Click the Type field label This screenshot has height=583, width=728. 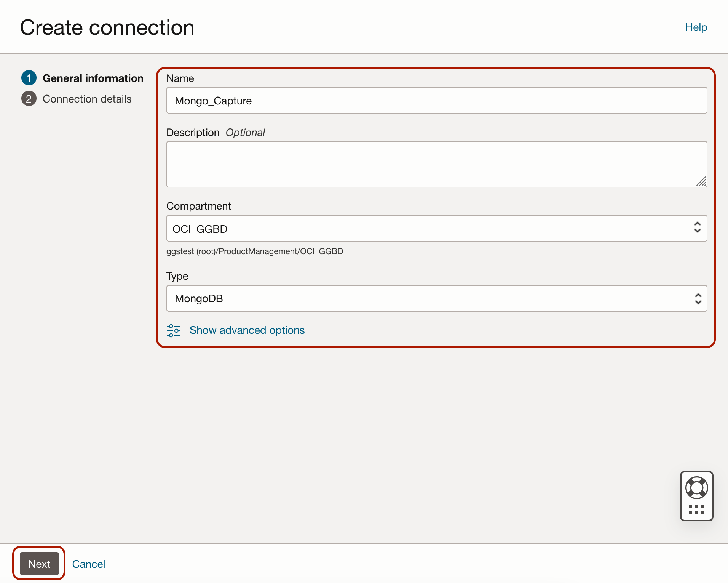(177, 276)
